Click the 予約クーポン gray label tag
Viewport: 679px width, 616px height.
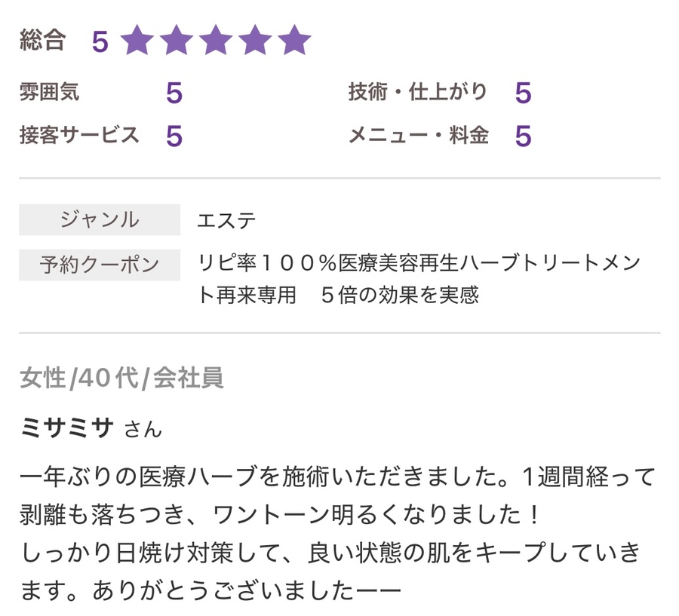click(100, 265)
